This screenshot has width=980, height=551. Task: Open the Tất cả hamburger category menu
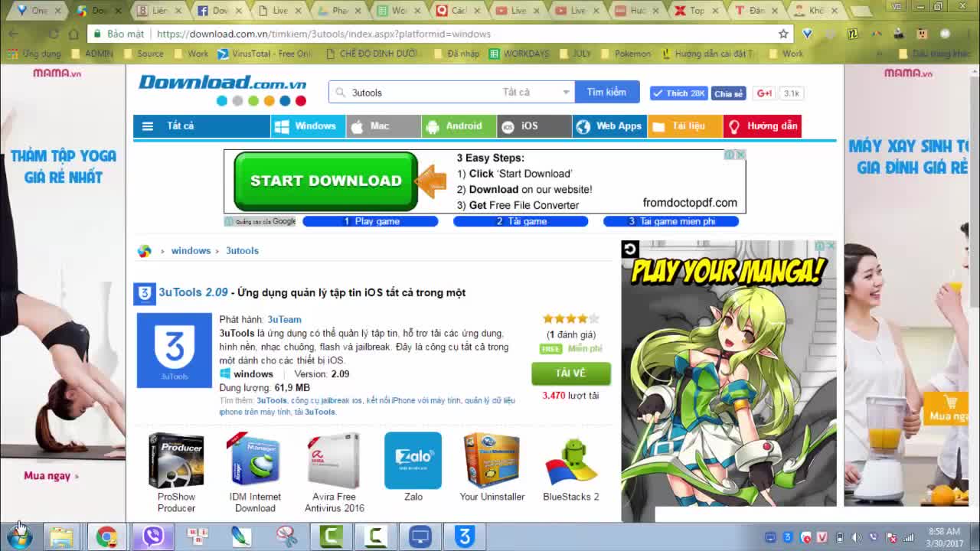201,126
